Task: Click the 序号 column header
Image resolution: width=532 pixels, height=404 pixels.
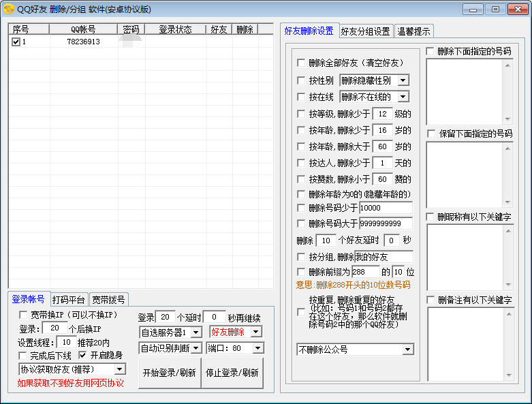Action: pyautogui.click(x=29, y=29)
